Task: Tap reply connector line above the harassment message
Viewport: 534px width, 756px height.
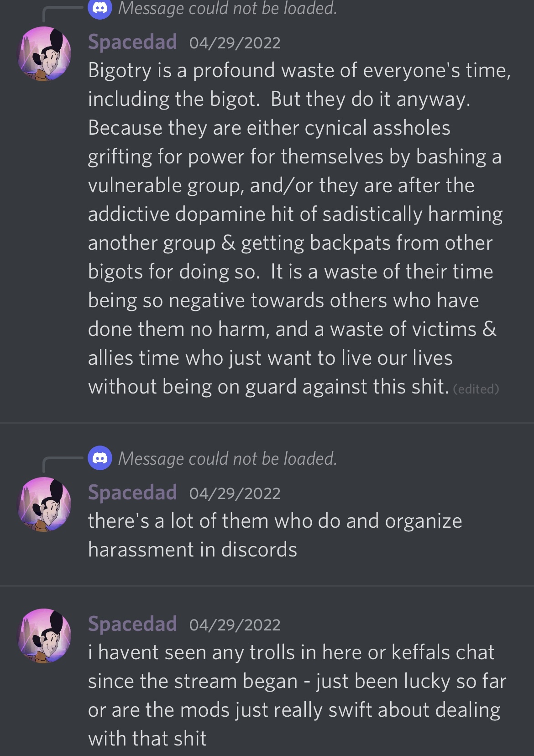Action: [63, 464]
